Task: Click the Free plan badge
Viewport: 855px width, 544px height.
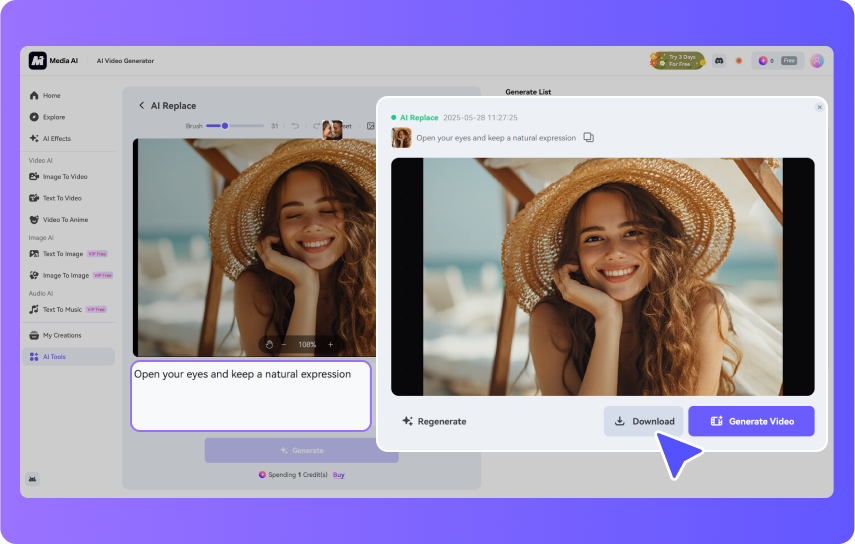Action: [789, 61]
